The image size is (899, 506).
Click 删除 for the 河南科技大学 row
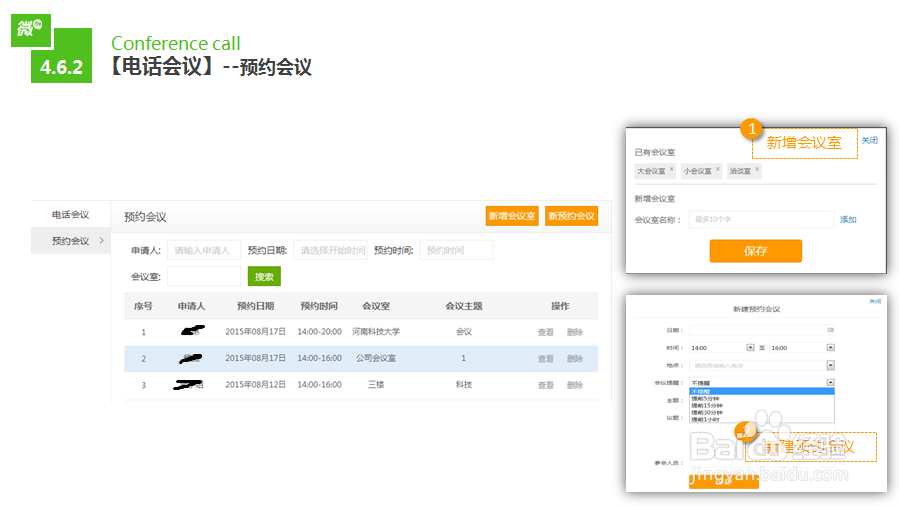click(574, 332)
